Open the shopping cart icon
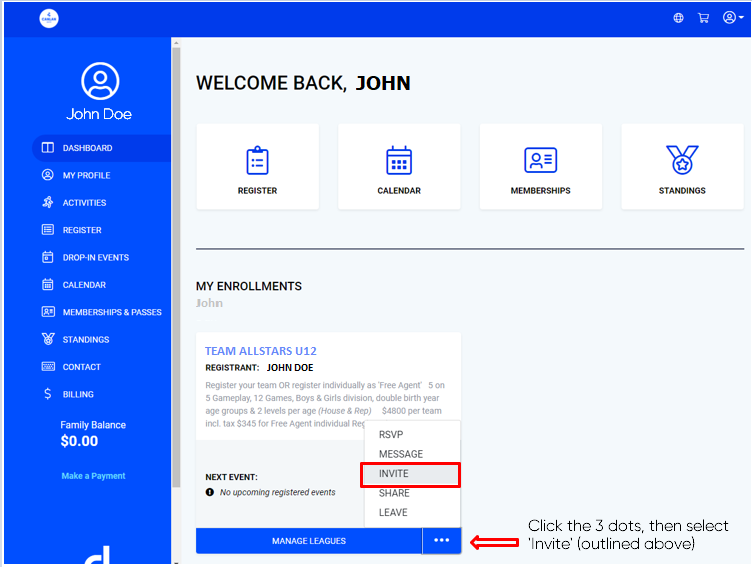752x567 pixels. [704, 18]
